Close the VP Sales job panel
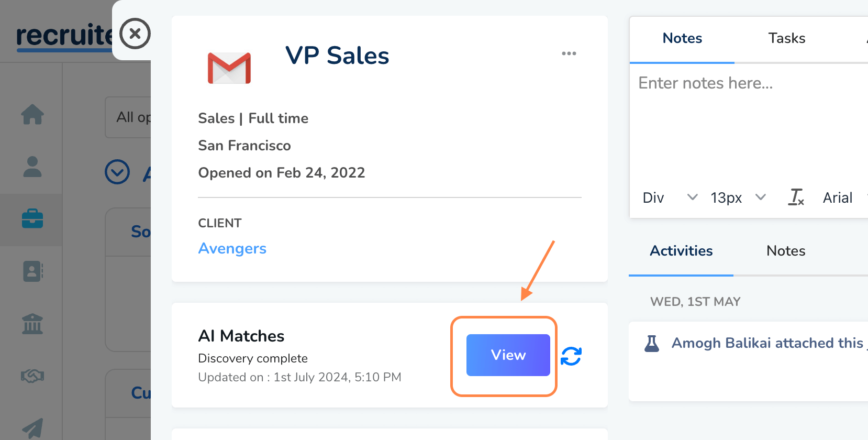This screenshot has width=868, height=440. click(x=135, y=34)
